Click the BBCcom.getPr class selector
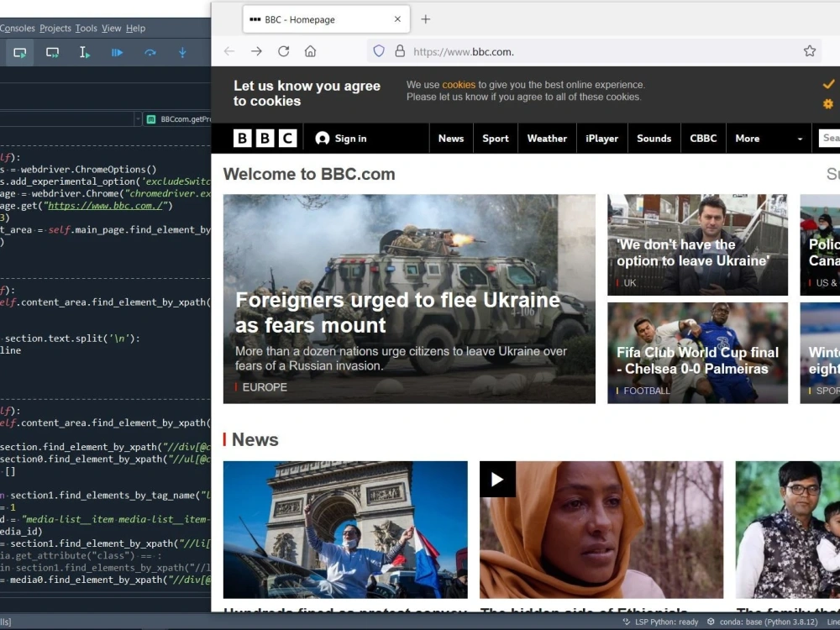The image size is (840, 630). click(179, 119)
